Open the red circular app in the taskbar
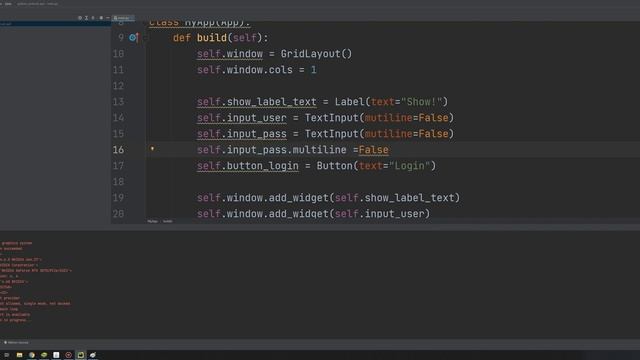 (68, 355)
